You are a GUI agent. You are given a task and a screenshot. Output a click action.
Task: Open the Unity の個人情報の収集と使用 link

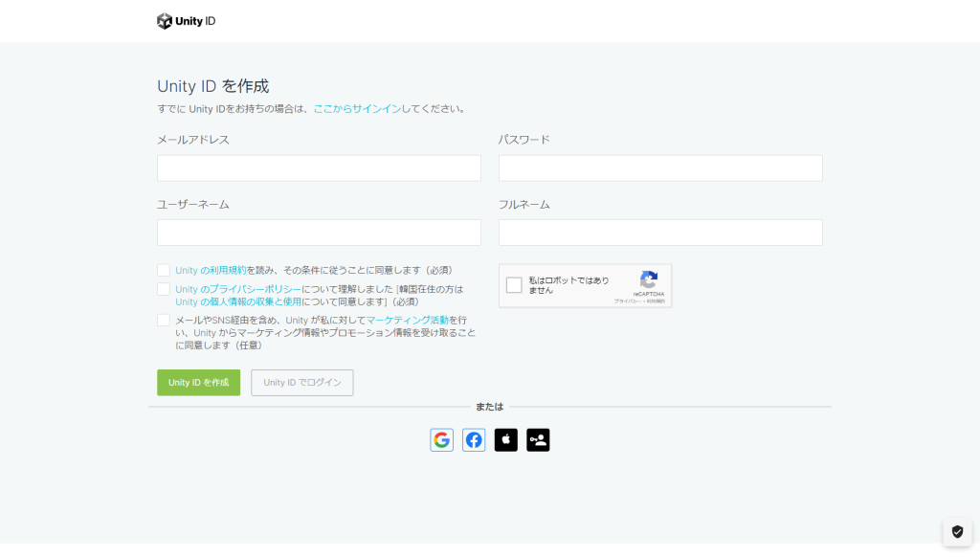(x=238, y=301)
